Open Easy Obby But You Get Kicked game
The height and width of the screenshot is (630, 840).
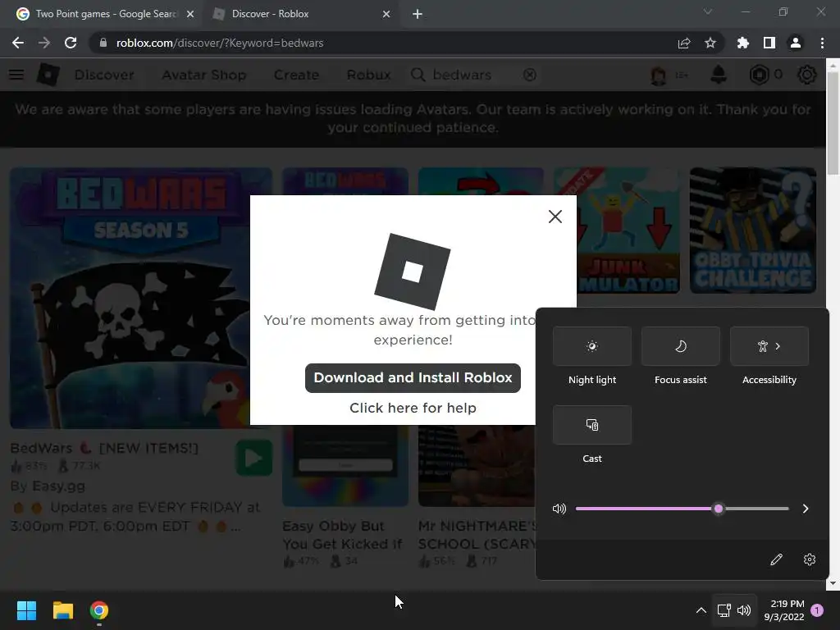point(342,535)
